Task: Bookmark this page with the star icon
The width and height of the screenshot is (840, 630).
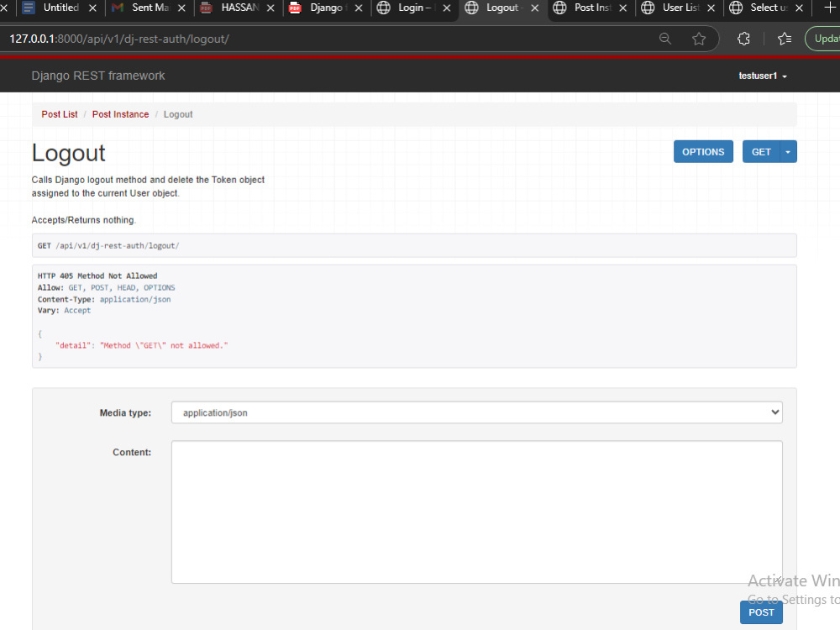Action: click(699, 39)
